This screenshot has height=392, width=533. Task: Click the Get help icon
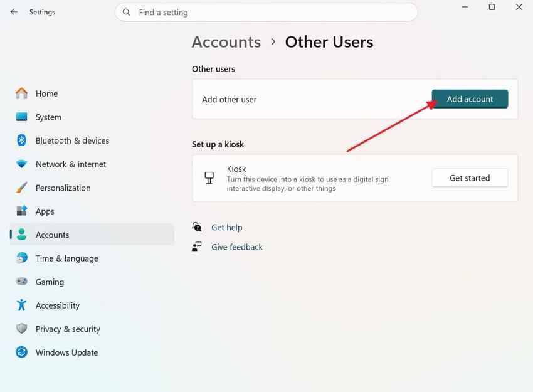[x=197, y=227]
